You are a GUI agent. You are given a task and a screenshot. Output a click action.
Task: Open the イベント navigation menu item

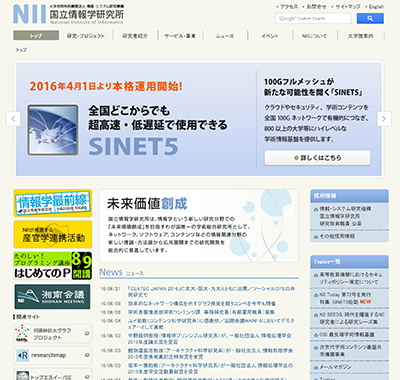click(x=270, y=36)
